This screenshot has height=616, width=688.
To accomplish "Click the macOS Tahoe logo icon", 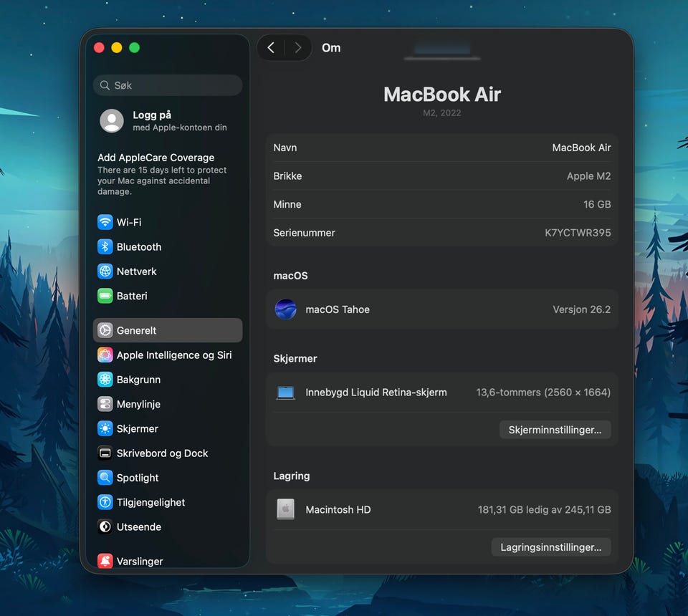I will click(286, 309).
